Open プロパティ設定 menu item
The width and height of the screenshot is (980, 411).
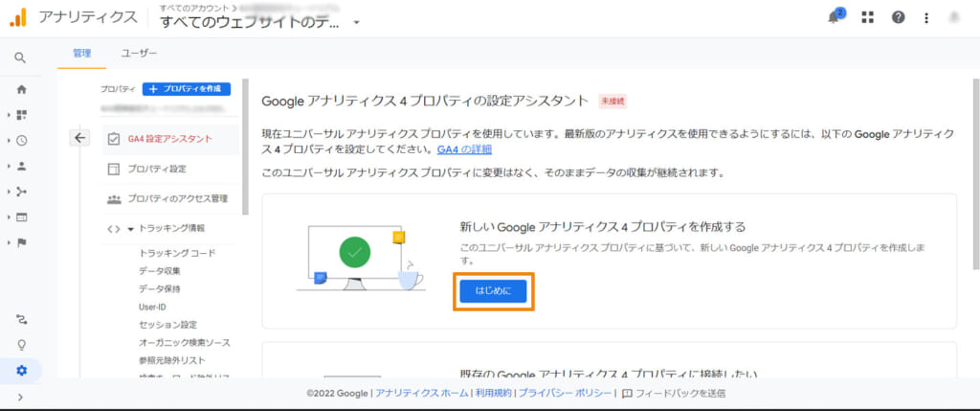pos(170,169)
